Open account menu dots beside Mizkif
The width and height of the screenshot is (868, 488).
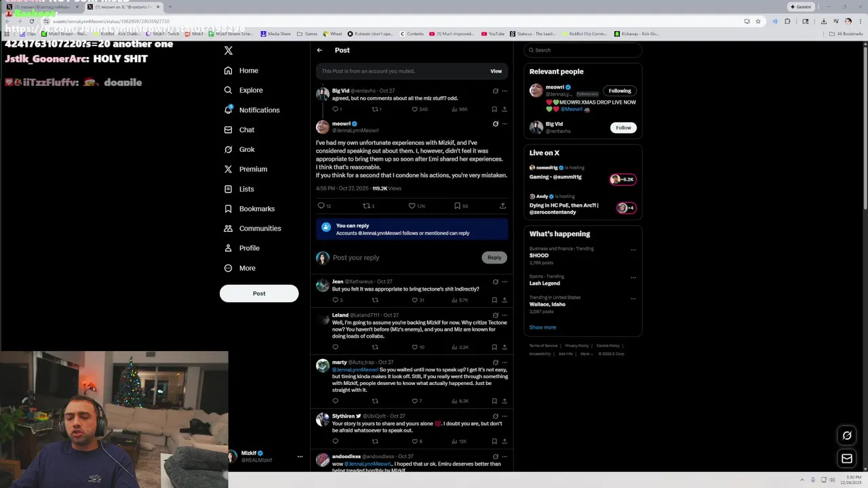click(300, 457)
